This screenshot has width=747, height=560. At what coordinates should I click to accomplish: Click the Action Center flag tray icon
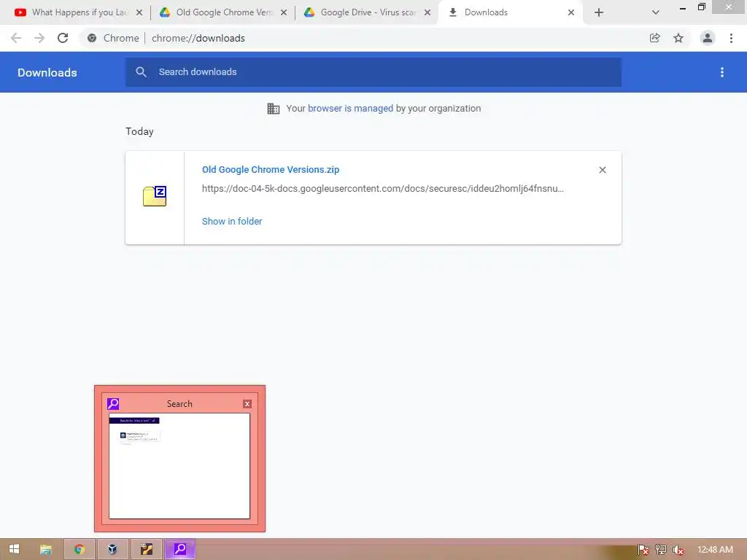click(x=643, y=550)
